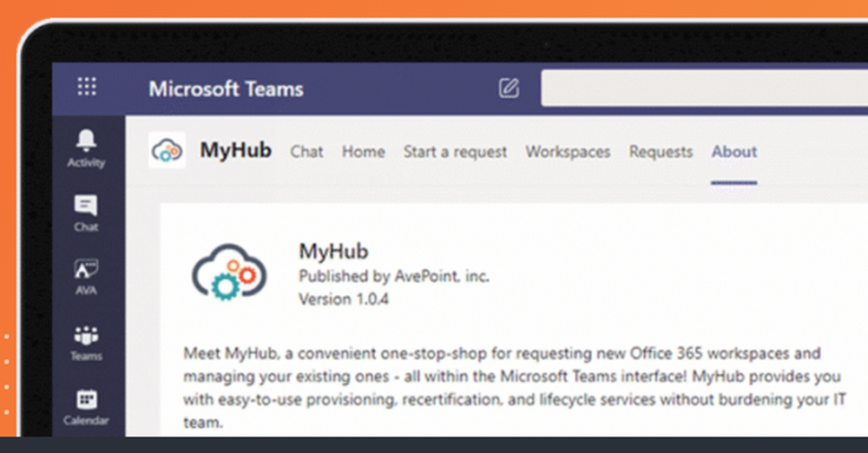Open Calendar in the left sidebar
Viewport: 868px width, 453px height.
(x=86, y=408)
